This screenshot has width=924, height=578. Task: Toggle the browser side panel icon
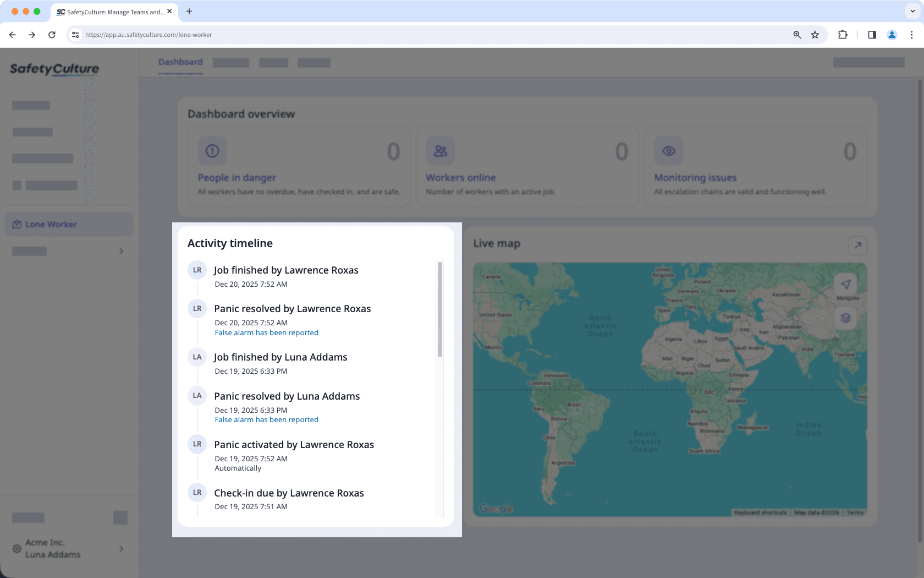871,34
